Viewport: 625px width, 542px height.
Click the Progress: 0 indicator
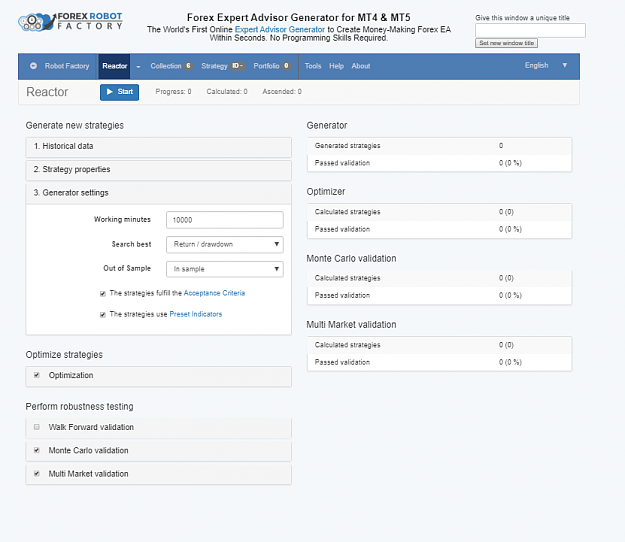click(173, 92)
